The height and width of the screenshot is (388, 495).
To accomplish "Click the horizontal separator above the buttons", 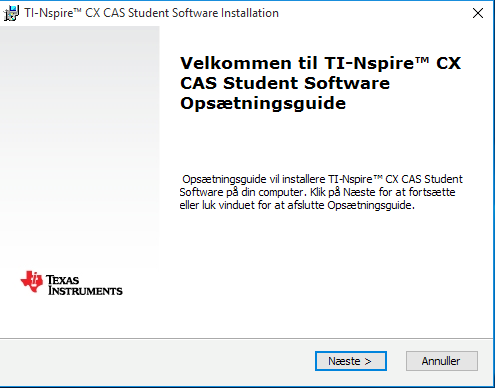I will click(246, 339).
